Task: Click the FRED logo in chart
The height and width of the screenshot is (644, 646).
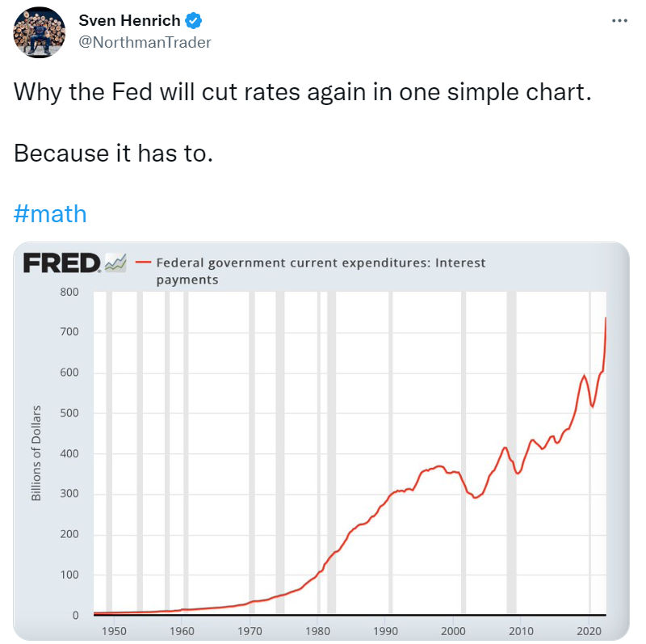Action: click(62, 263)
